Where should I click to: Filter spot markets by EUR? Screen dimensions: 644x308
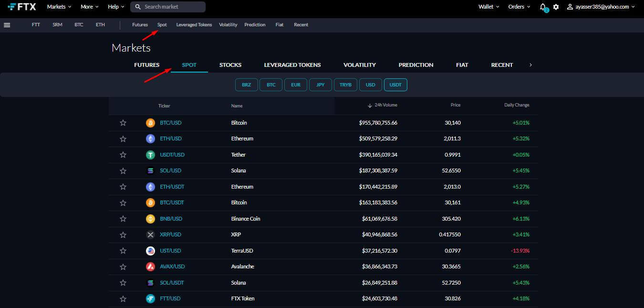click(x=296, y=85)
